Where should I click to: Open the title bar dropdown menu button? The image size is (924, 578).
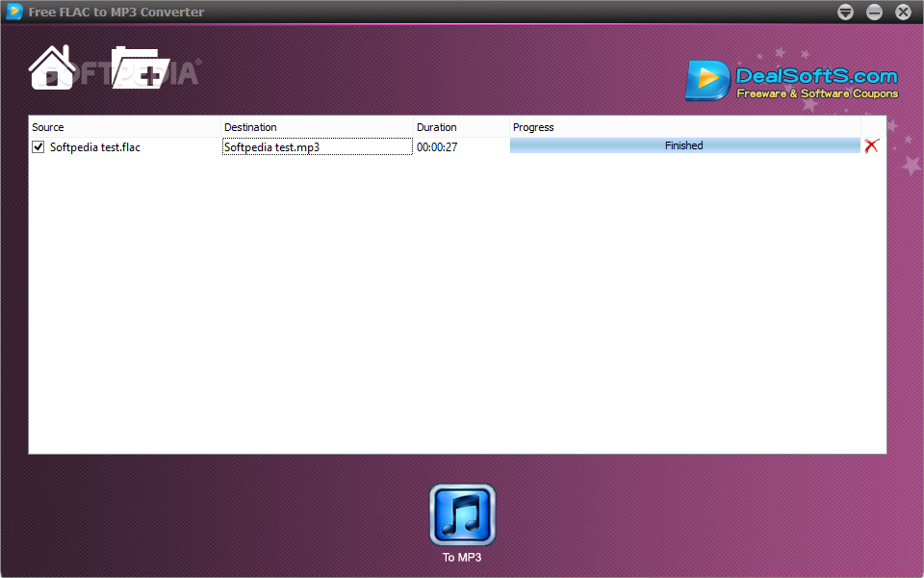[846, 12]
